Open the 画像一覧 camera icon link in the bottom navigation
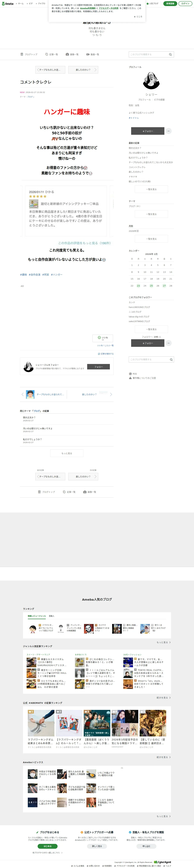Viewport: 194px width, 868px height. coord(90,492)
